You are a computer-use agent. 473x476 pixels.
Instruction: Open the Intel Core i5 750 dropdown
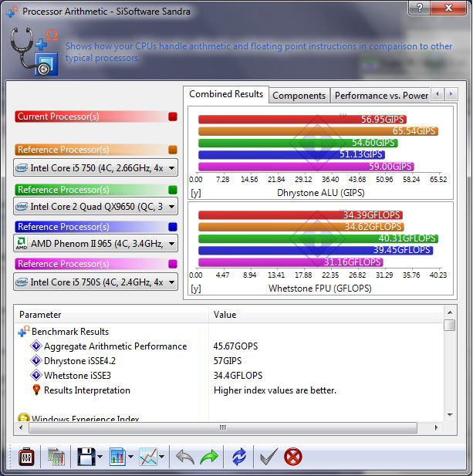coord(96,168)
